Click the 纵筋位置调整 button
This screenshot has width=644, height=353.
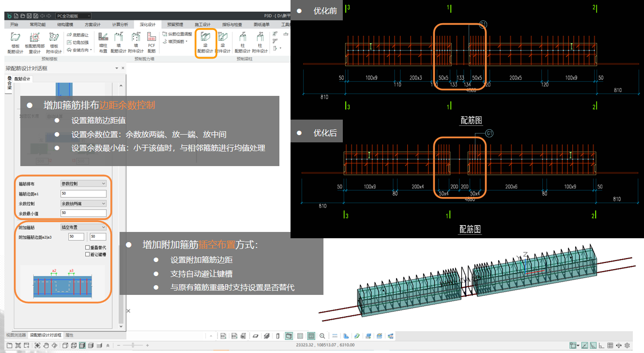pyautogui.click(x=177, y=34)
